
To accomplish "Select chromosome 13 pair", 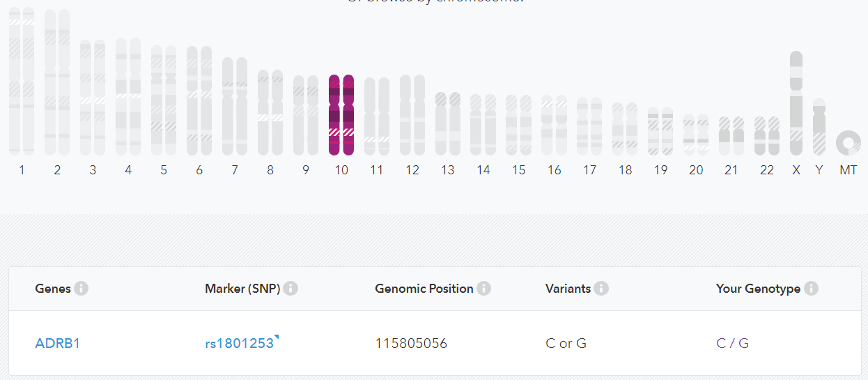I will (448, 123).
